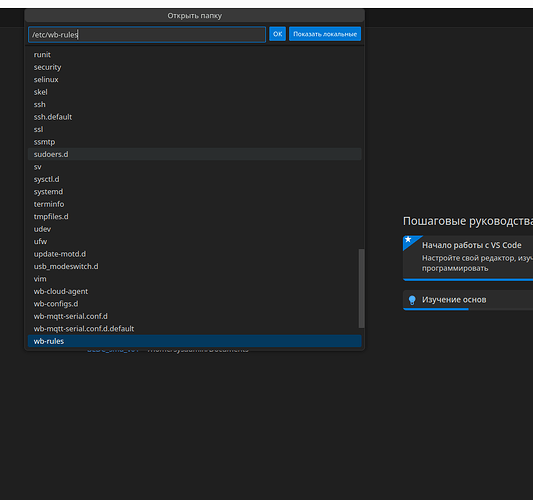Pick the wb-configs.d folder
Screen dimensions: 533x500
194,304
